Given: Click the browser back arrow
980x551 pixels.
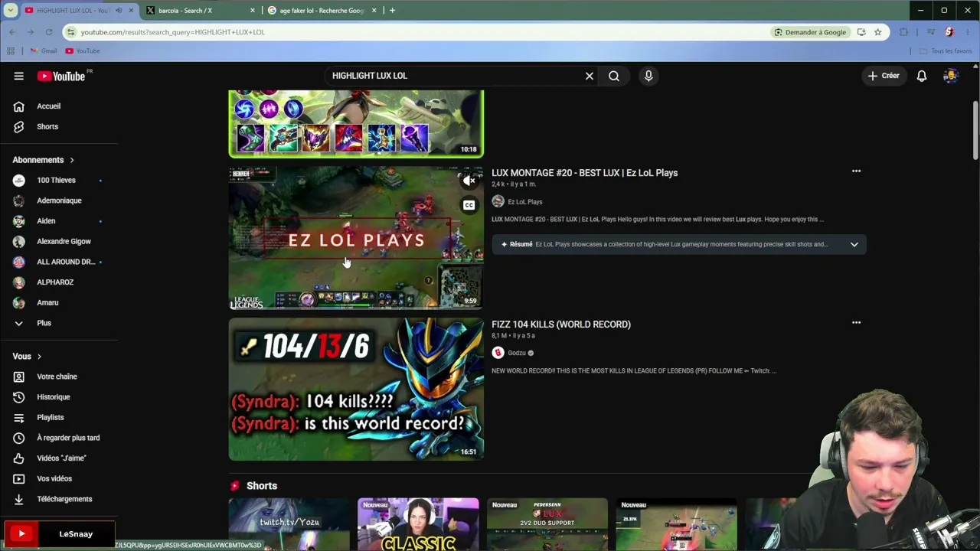Looking at the screenshot, I should 12,32.
